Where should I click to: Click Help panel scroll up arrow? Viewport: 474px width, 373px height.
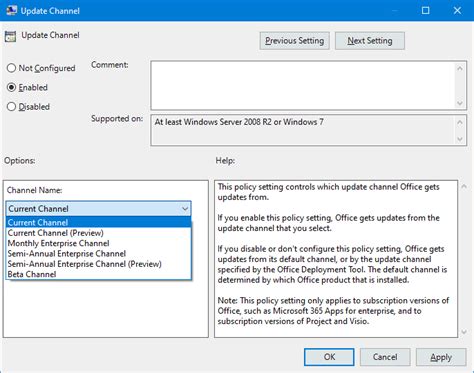pos(464,187)
